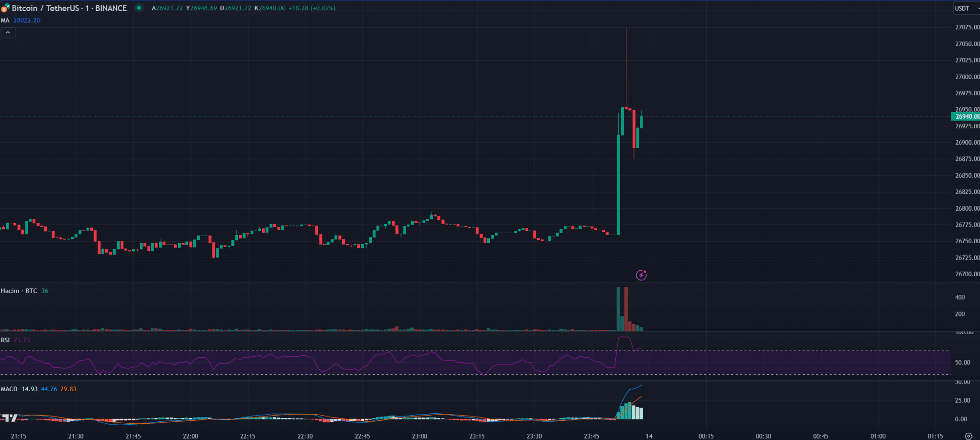Select the MA indicator legend label
The width and height of the screenshot is (980, 440).
[5, 20]
